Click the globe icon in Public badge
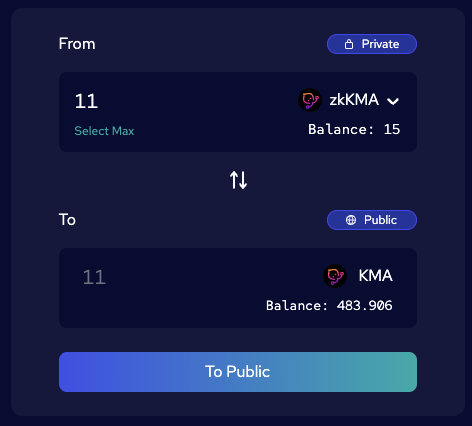This screenshot has height=426, width=472. [351, 220]
